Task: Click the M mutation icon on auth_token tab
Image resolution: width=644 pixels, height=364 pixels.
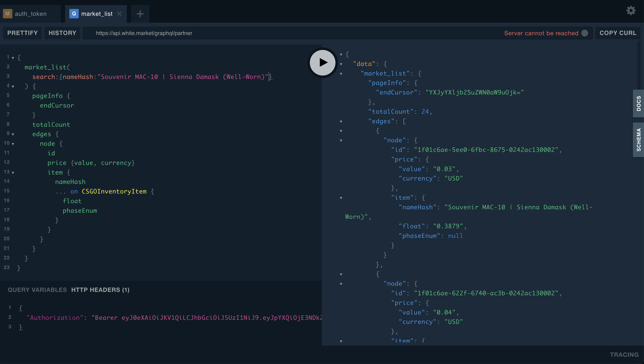Action: coord(7,14)
